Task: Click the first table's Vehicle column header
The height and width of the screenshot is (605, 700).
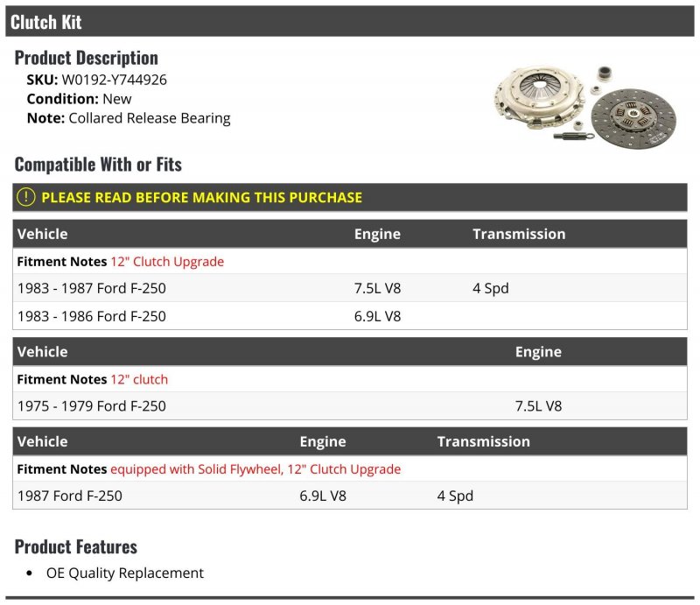Action: [42, 234]
